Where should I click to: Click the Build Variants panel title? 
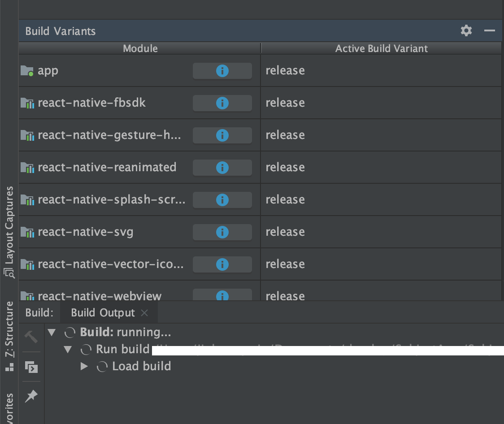[x=61, y=31]
